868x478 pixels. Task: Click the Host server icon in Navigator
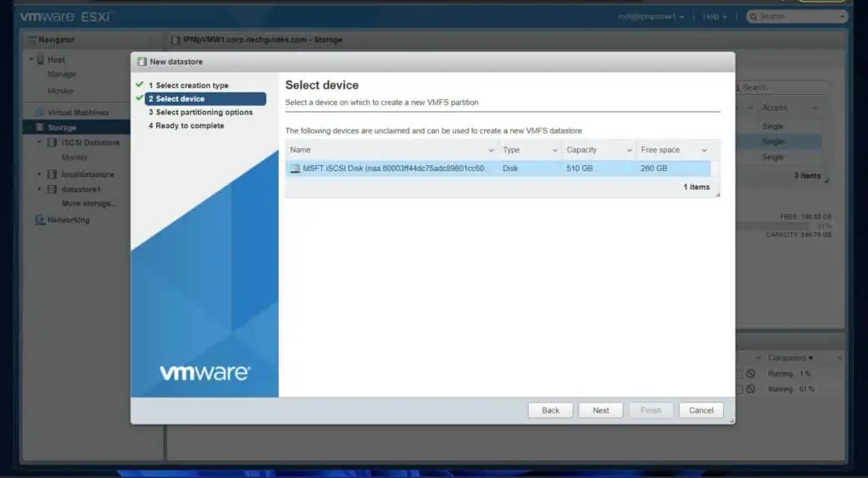[41, 59]
